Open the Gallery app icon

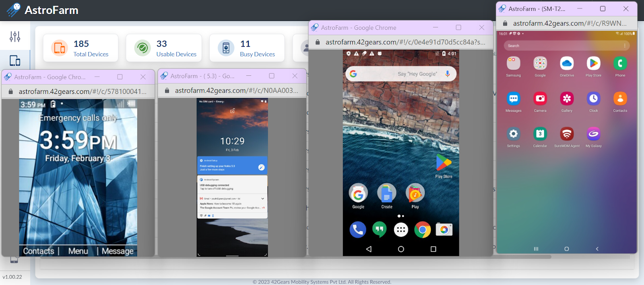[x=567, y=99]
